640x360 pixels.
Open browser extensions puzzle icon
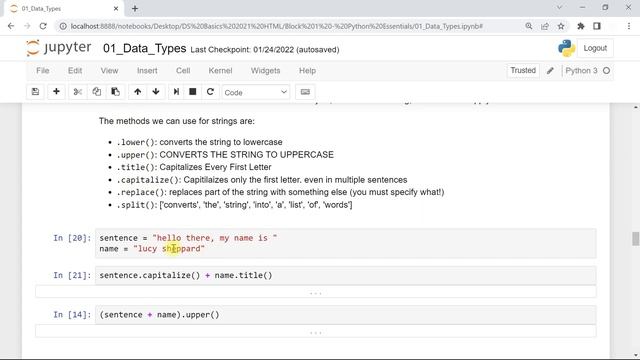pyautogui.click(x=580, y=26)
